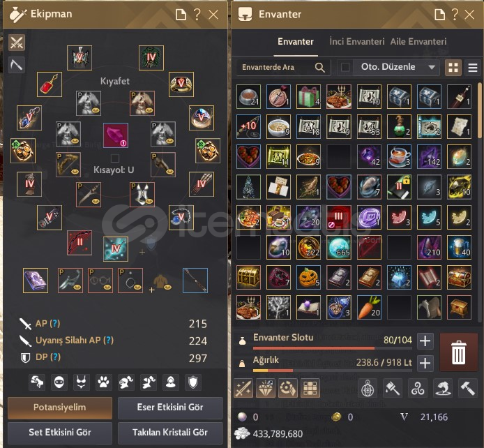This screenshot has height=448, width=484.
Task: Toggle the helmet visibility mask icon
Action: 59,382
